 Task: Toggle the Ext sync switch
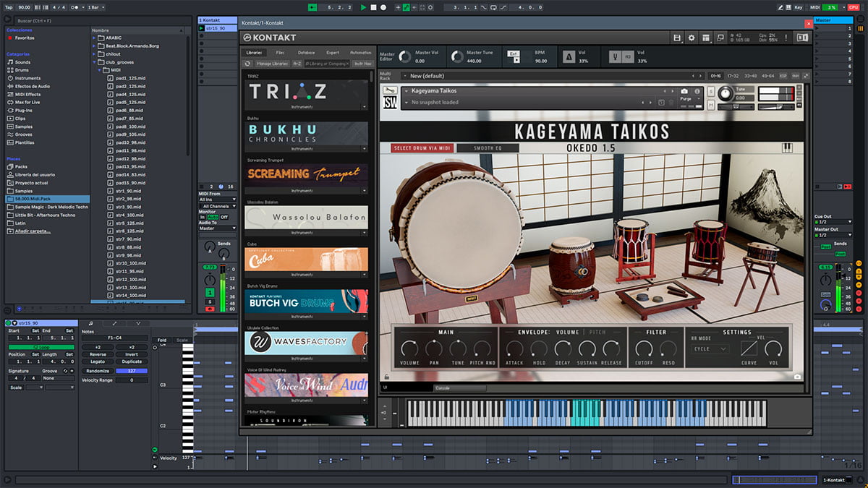click(x=513, y=53)
